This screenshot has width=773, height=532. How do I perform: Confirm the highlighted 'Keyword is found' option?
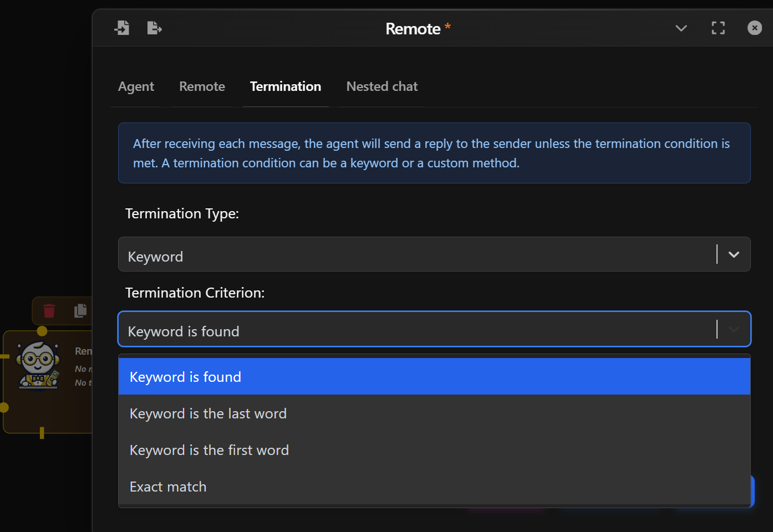[x=185, y=376]
